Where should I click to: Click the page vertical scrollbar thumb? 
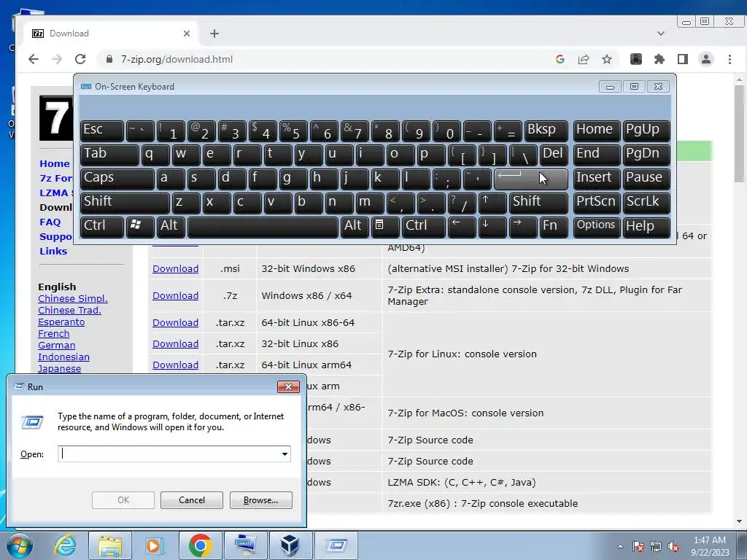point(740,133)
